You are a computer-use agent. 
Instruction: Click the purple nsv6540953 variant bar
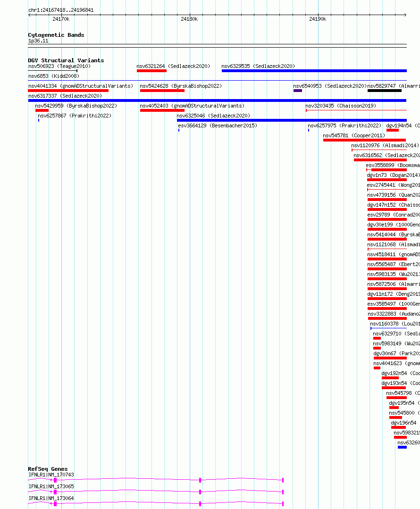pos(298,91)
